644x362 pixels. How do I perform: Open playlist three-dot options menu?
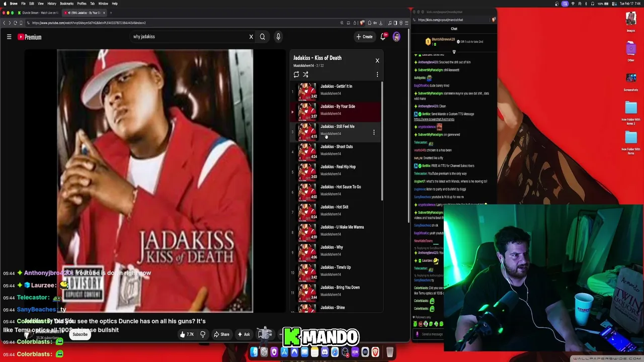tap(377, 74)
